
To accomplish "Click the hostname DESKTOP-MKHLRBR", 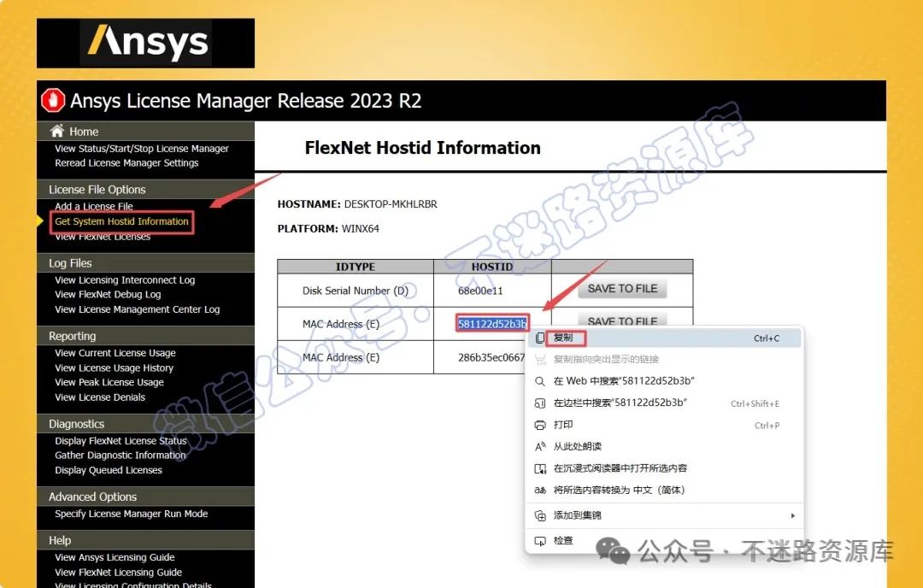I will coord(391,204).
